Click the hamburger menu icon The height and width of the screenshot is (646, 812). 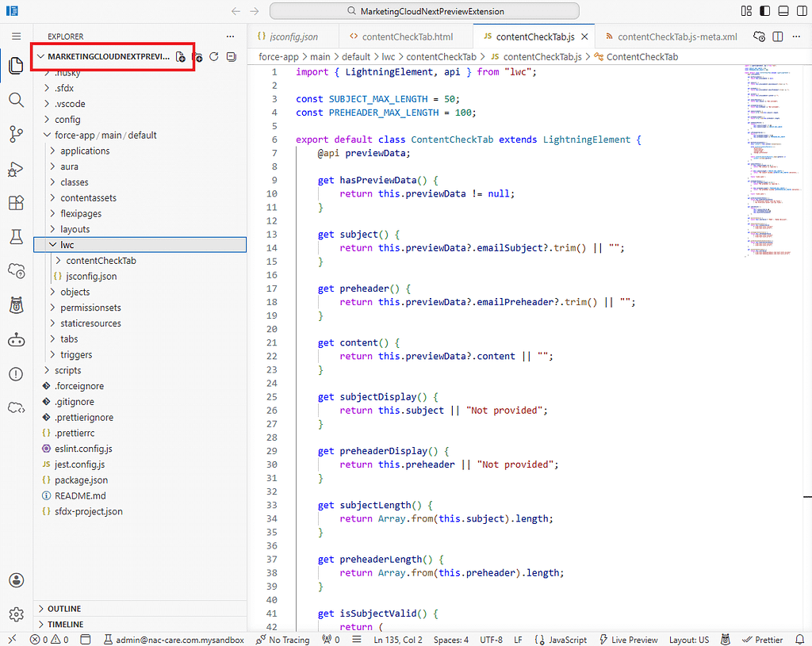pos(16,36)
